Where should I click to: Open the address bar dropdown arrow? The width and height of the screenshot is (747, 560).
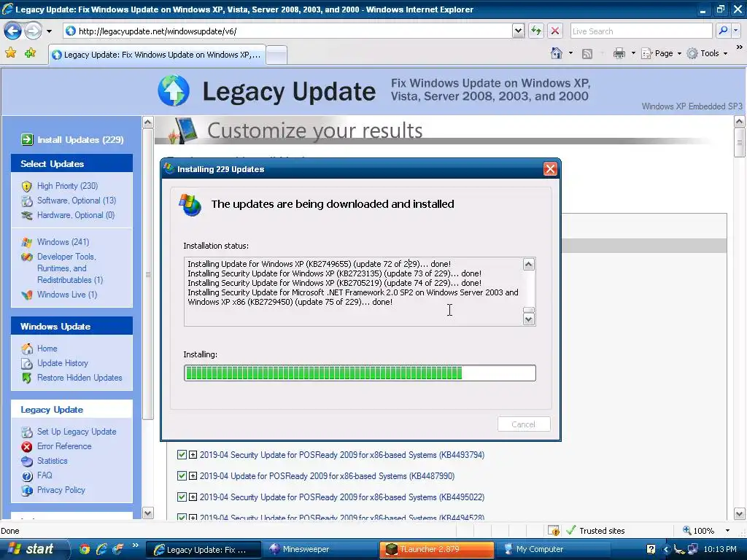(518, 31)
